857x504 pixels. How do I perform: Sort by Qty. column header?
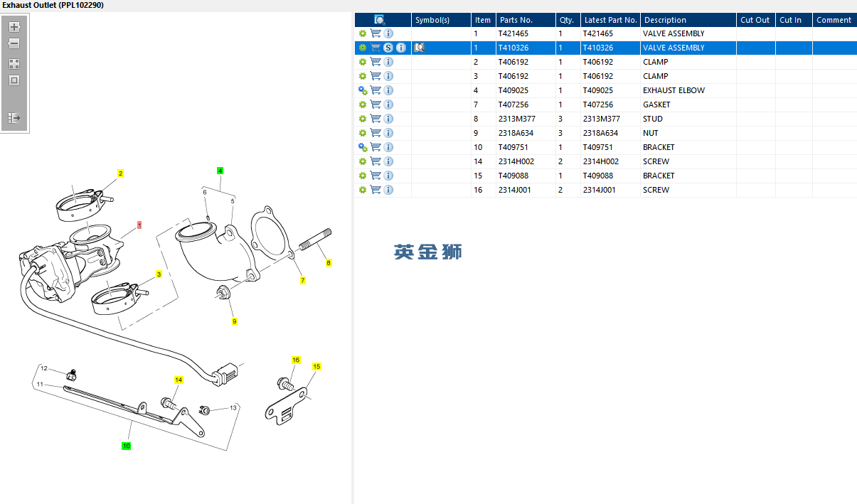568,20
